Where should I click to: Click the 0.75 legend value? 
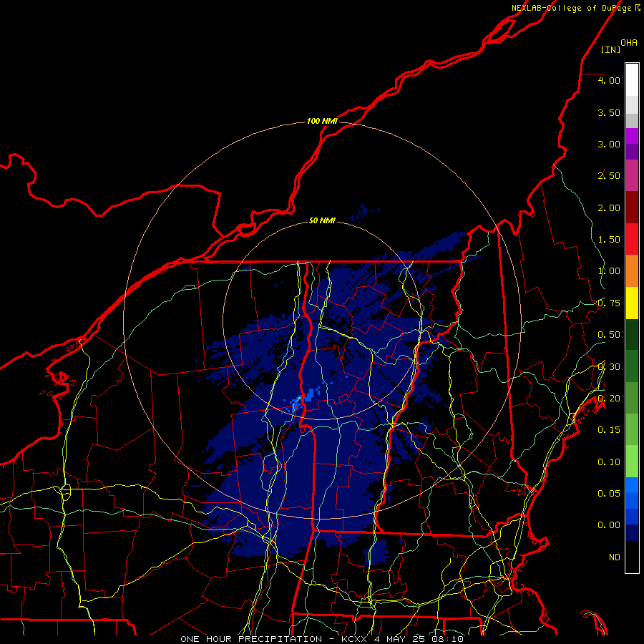tap(609, 303)
